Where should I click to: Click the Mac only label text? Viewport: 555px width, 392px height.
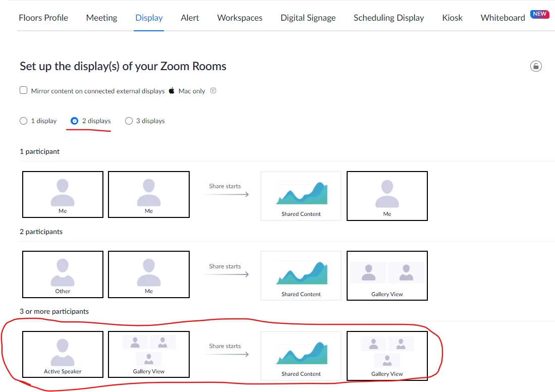192,91
